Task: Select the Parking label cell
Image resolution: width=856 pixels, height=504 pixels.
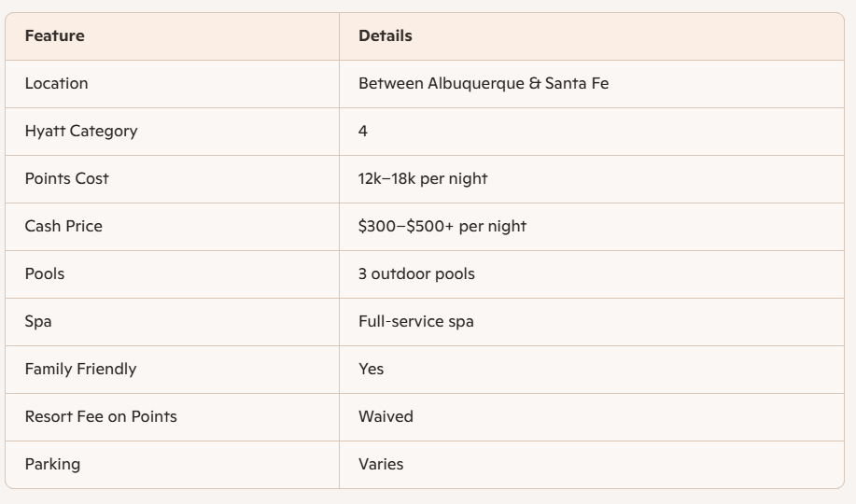Action: (x=52, y=464)
